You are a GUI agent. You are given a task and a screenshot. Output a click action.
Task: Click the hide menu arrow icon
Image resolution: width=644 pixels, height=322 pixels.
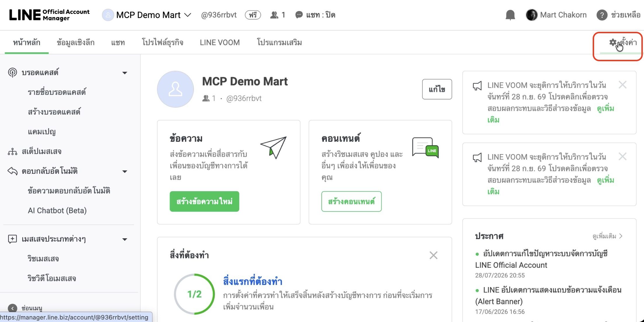coord(12,308)
